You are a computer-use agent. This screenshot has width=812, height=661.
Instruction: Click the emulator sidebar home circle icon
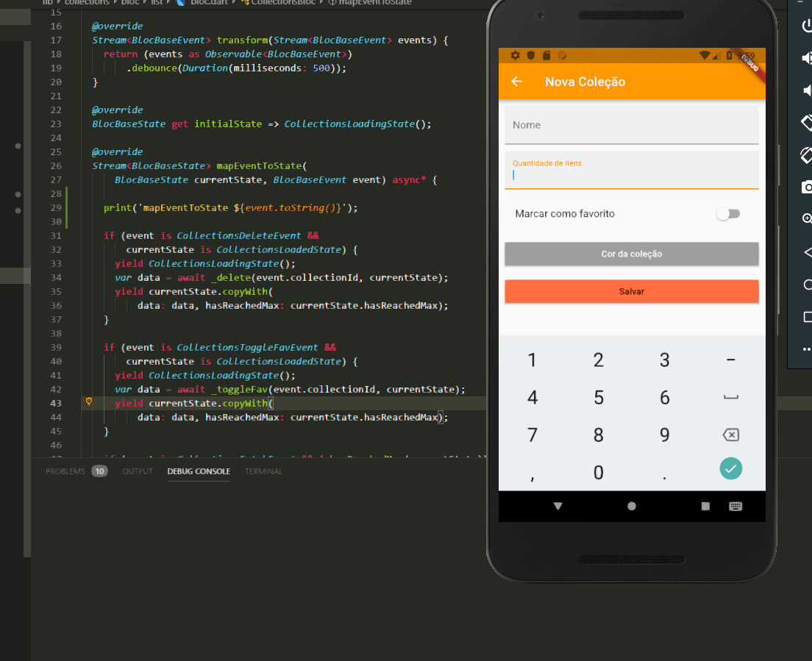pos(808,285)
